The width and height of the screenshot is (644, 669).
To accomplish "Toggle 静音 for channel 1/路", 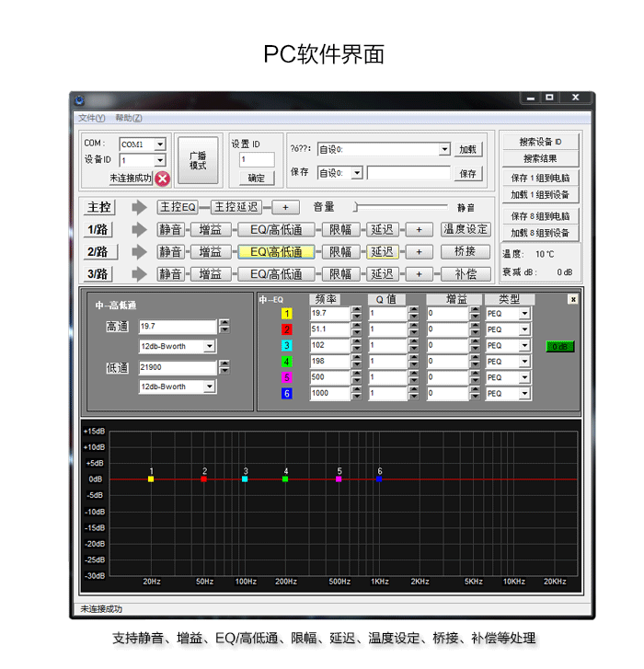I will tap(170, 230).
